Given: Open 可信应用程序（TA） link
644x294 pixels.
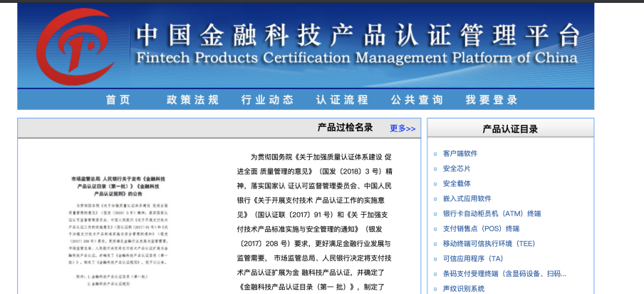Looking at the screenshot, I should [473, 258].
